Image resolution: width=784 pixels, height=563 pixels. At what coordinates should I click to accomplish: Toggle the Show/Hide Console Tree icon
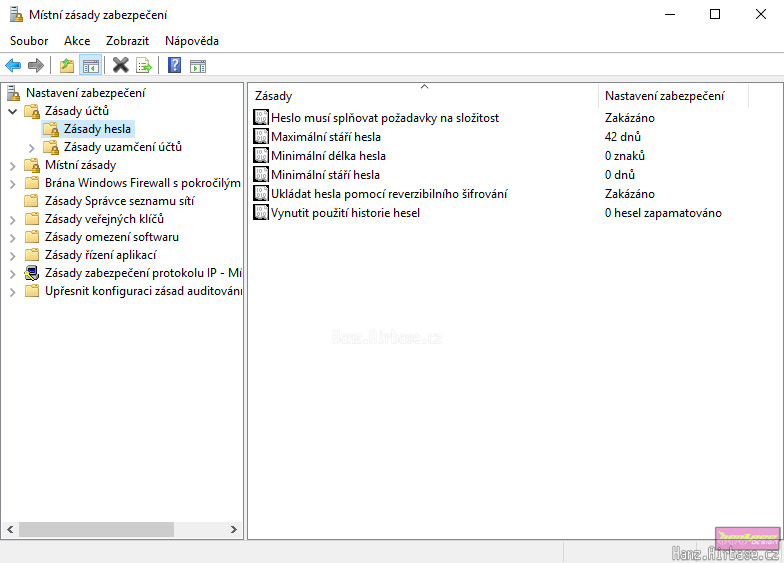click(x=90, y=66)
